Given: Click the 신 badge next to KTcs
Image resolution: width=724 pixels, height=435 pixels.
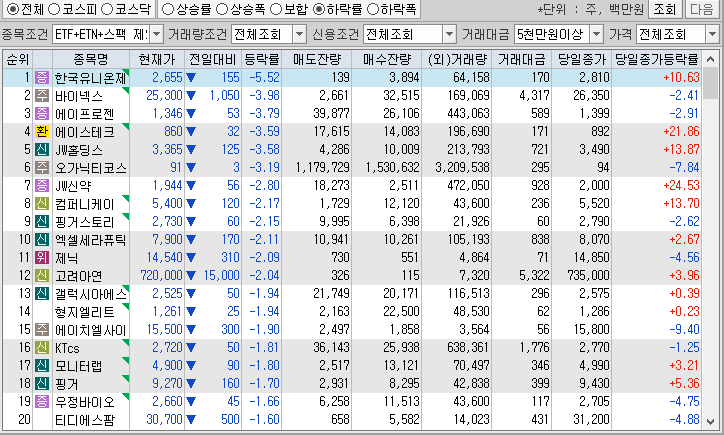Looking at the screenshot, I should pyautogui.click(x=42, y=348).
